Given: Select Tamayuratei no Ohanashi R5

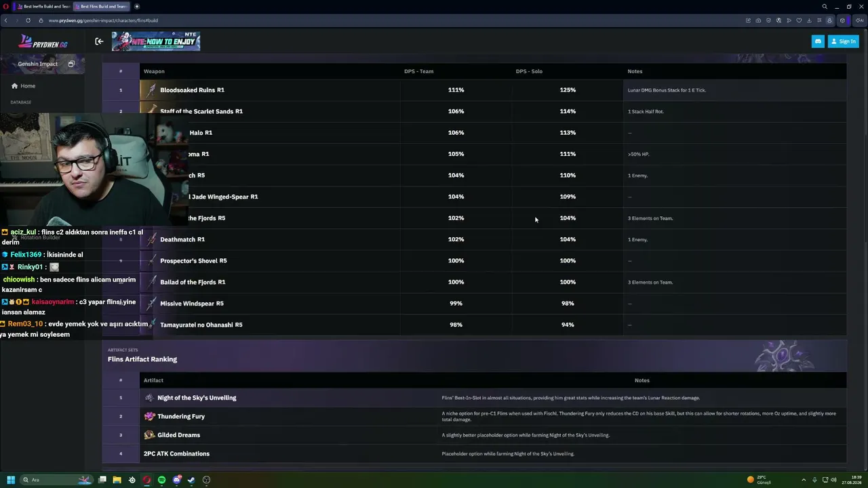Looking at the screenshot, I should point(201,325).
